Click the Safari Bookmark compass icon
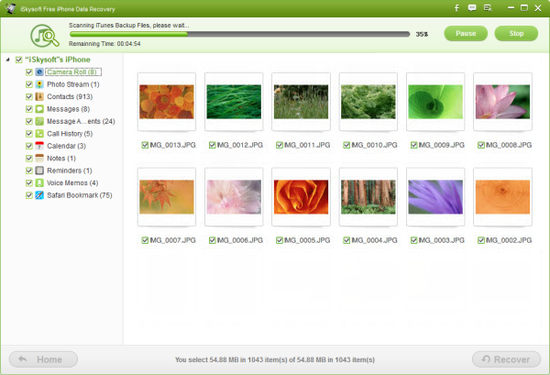This screenshot has height=375, width=550. 40,195
